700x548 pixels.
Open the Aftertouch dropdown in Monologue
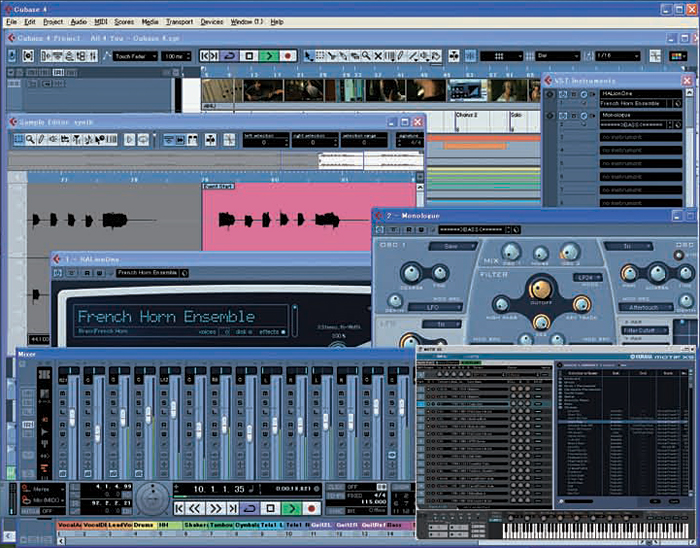coord(646,307)
